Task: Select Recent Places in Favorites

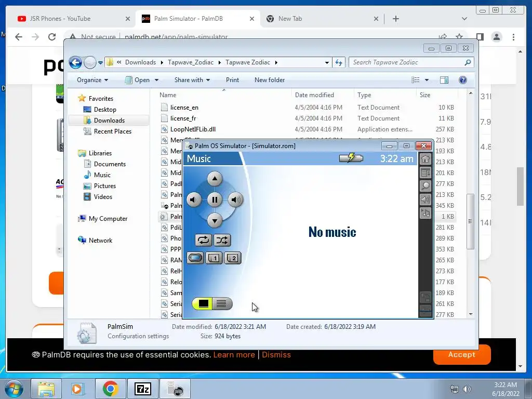Action: (112, 131)
